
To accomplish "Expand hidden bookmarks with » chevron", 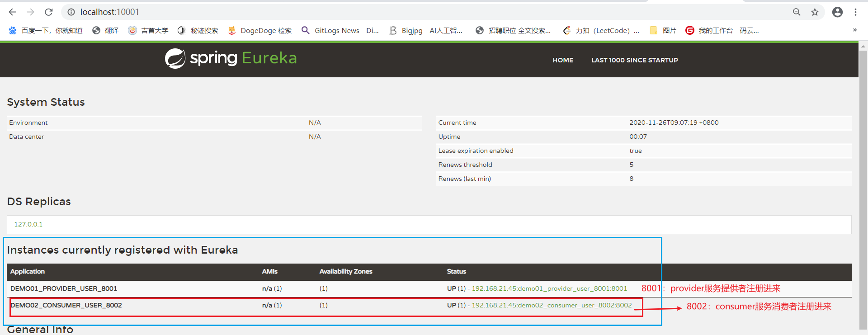I will [854, 30].
